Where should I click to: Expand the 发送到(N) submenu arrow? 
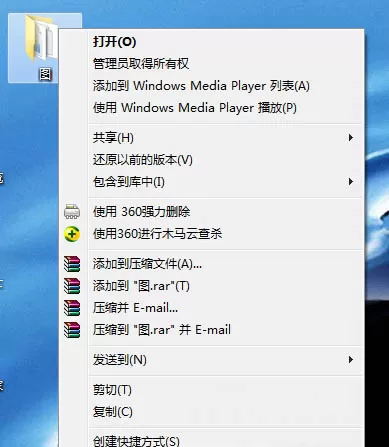[350, 360]
